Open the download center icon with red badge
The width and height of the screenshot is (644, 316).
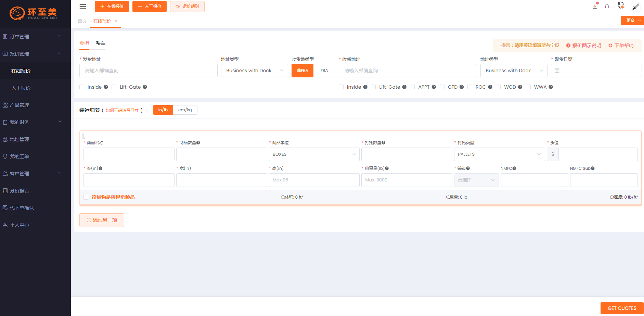coord(594,6)
